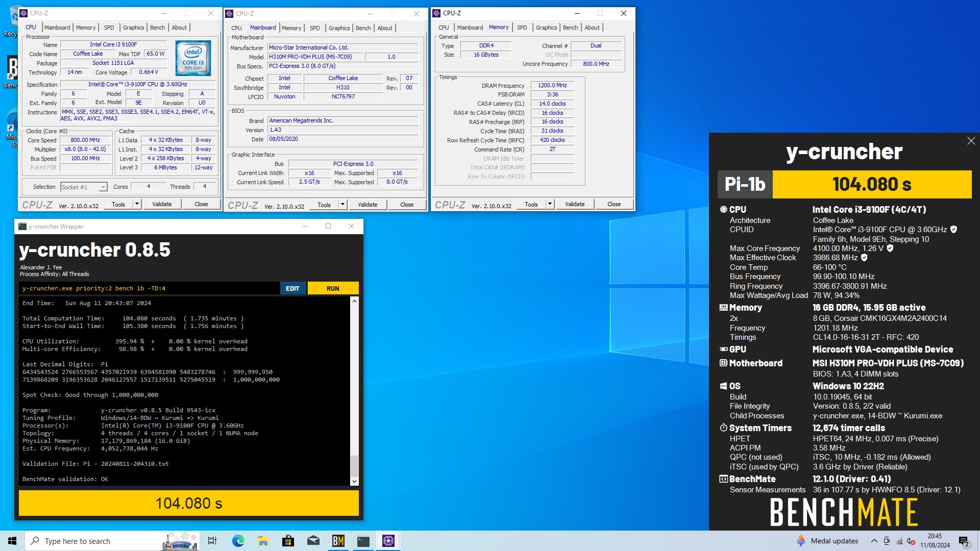Click Validate in the left CPU-Z window
Screen dimensions: 980x551
point(162,204)
